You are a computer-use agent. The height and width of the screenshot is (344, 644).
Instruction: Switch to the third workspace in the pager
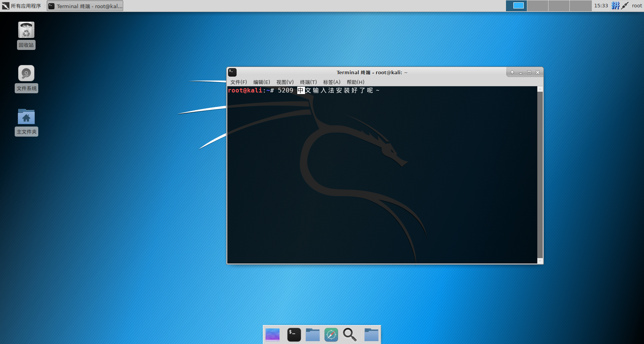pyautogui.click(x=559, y=5)
